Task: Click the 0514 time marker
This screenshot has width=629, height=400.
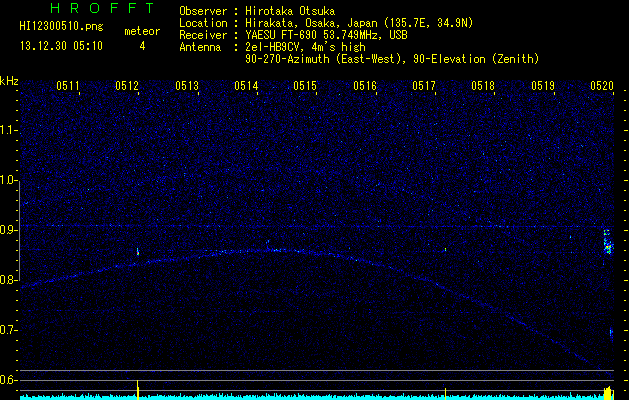Action: pyautogui.click(x=246, y=86)
